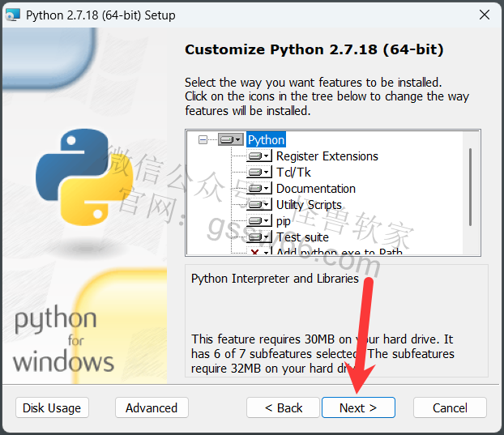The width and height of the screenshot is (504, 435).
Task: Open the Python feature install-state dropdown icon
Action: click(230, 140)
